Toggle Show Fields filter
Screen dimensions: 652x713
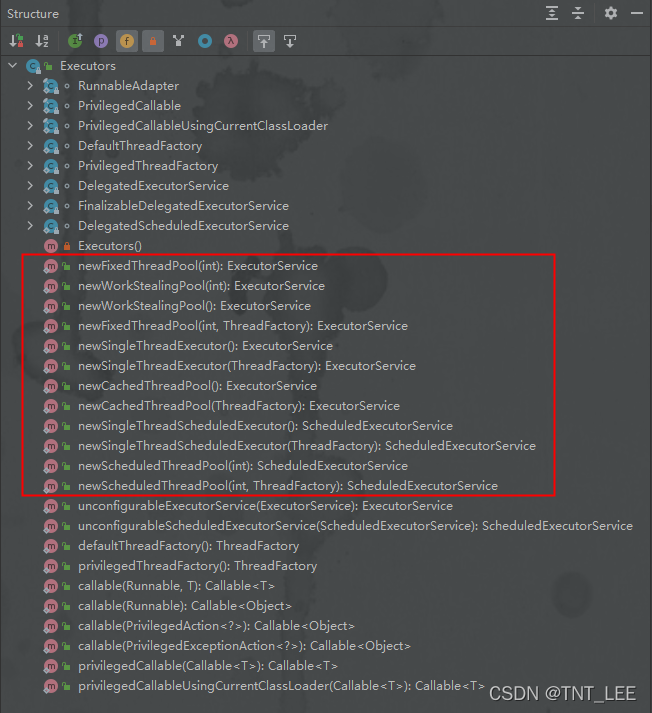(127, 41)
